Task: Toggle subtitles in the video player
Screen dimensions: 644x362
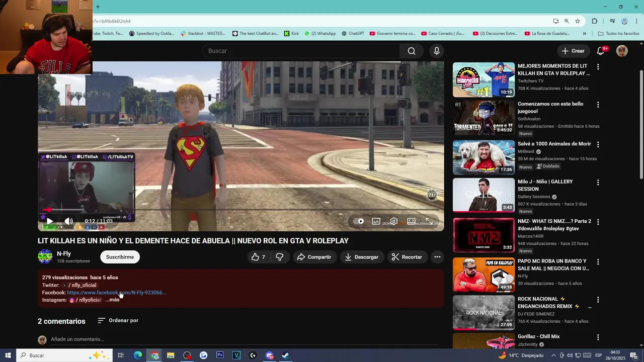Action: (x=376, y=221)
